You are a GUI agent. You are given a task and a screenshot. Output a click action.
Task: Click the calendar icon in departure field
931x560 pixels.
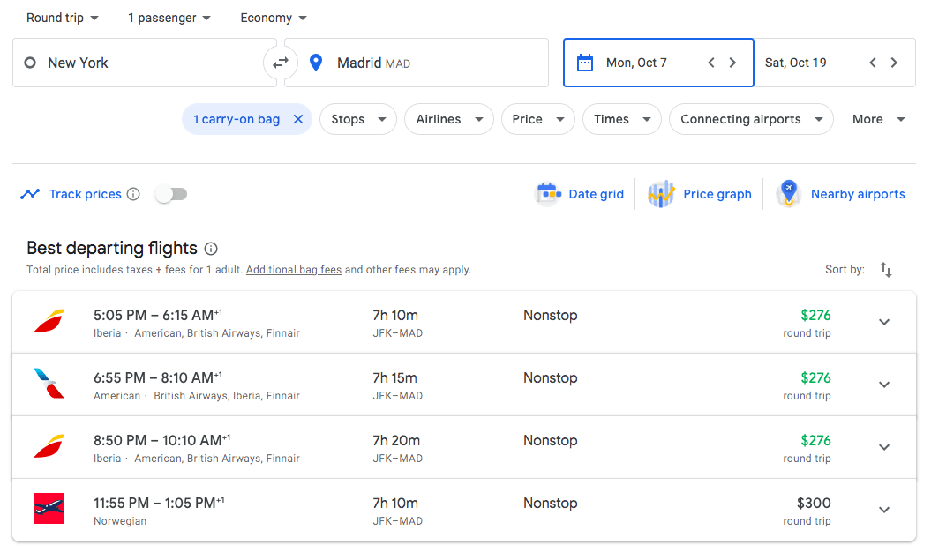584,63
